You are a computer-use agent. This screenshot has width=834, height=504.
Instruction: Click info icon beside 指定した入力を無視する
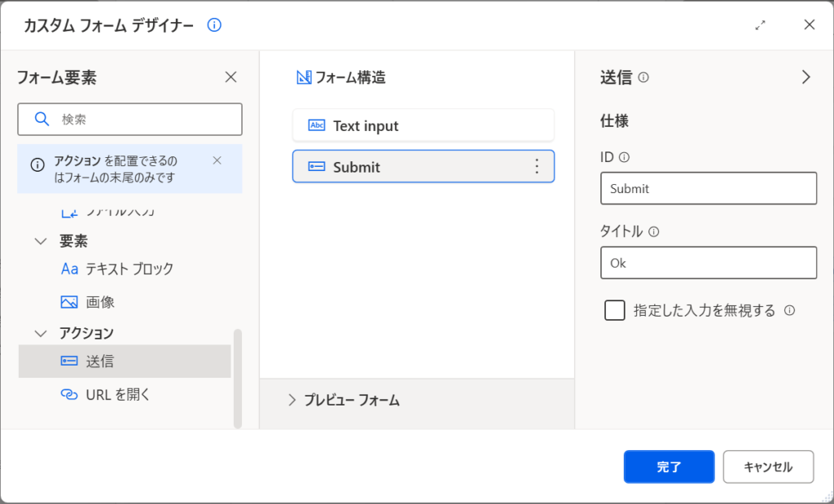789,310
